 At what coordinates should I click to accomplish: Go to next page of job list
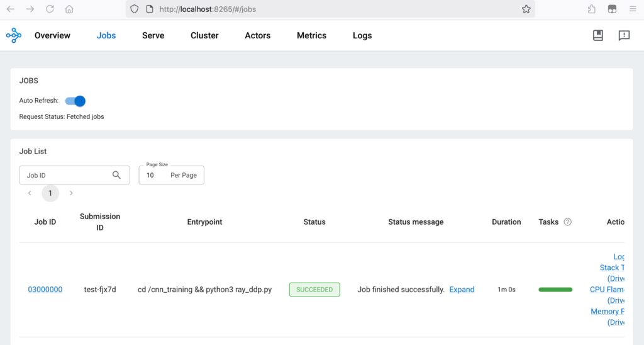click(x=71, y=193)
